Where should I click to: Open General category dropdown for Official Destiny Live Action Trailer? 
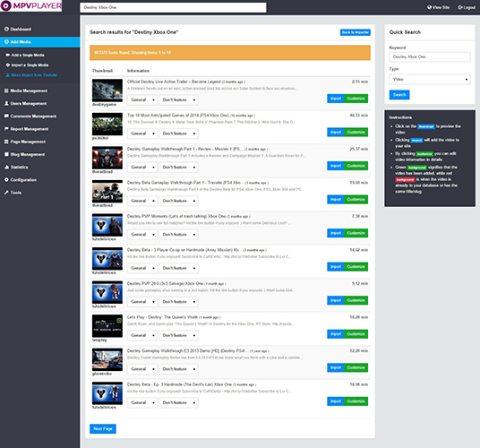[x=142, y=99]
